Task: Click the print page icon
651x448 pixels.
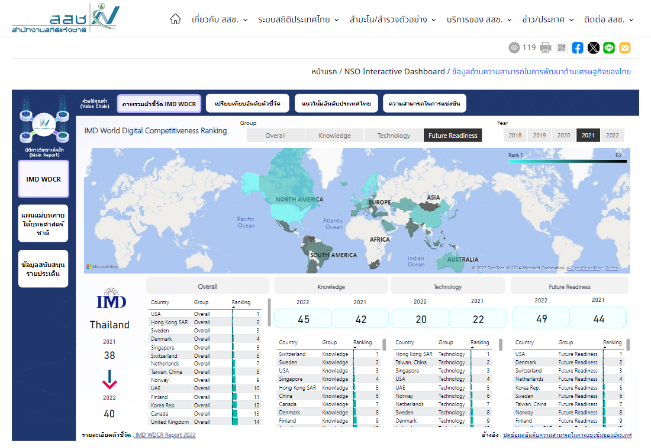Action: pyautogui.click(x=546, y=48)
